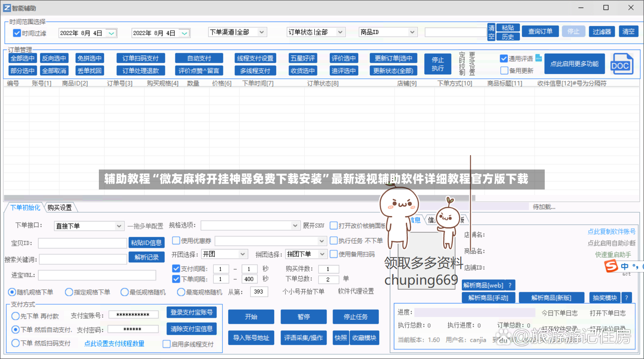Image resolution: width=644 pixels, height=359 pixels.
Task: Click the 下单时间[7] column header
Action: [258, 83]
